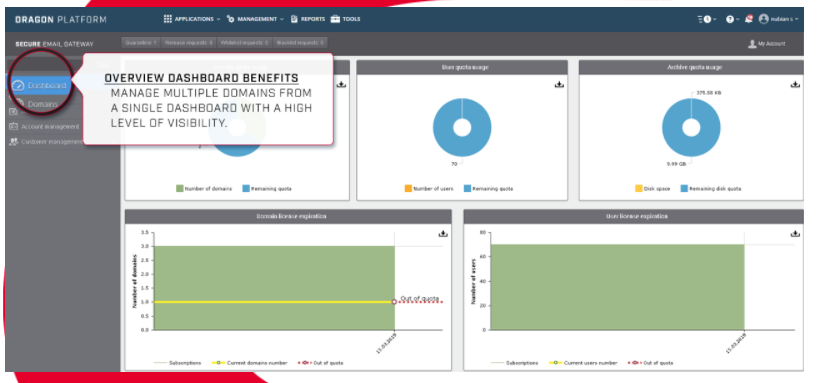The width and height of the screenshot is (818, 383).
Task: Toggle Remaining quota legend under users chart
Action: coord(488,188)
